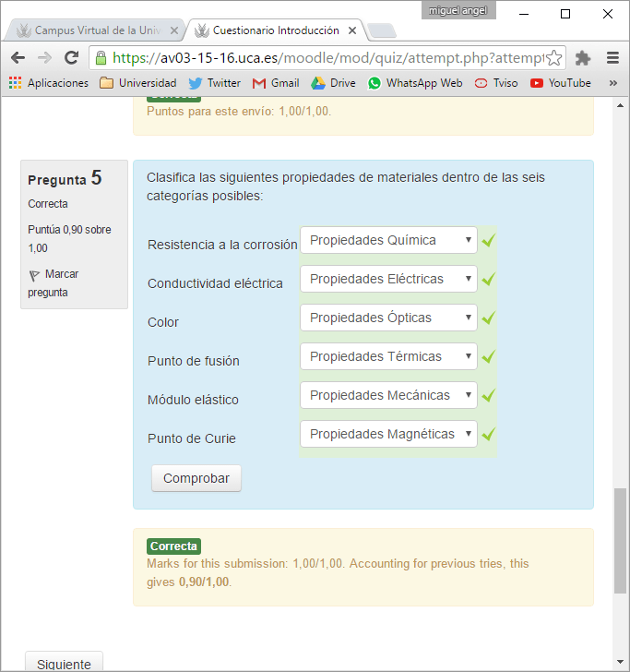Click the Pregunta 5 heading
This screenshot has height=672, width=630.
click(65, 178)
